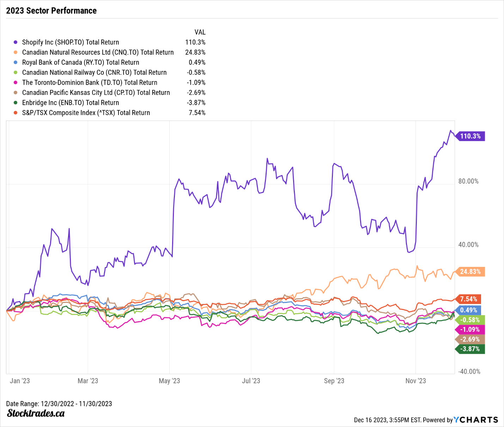The width and height of the screenshot is (504, 427).
Task: Select the Shopify Inc Total Return label
Action: (x=71, y=42)
